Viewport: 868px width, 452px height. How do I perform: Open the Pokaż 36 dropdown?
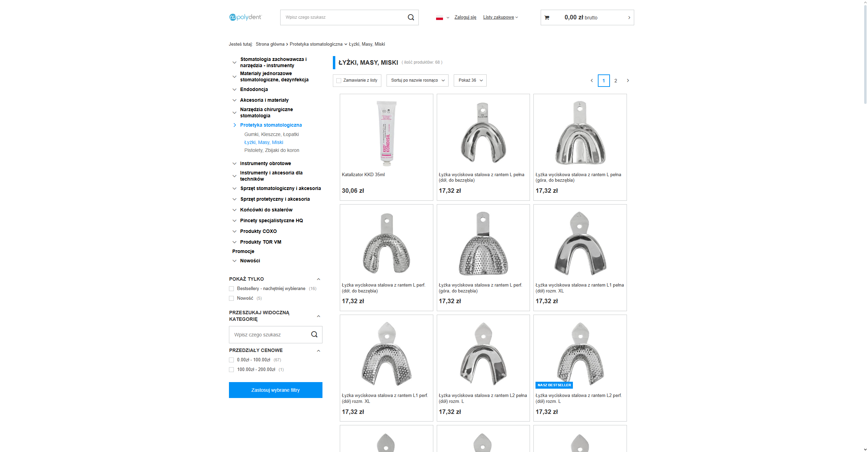[x=470, y=80]
